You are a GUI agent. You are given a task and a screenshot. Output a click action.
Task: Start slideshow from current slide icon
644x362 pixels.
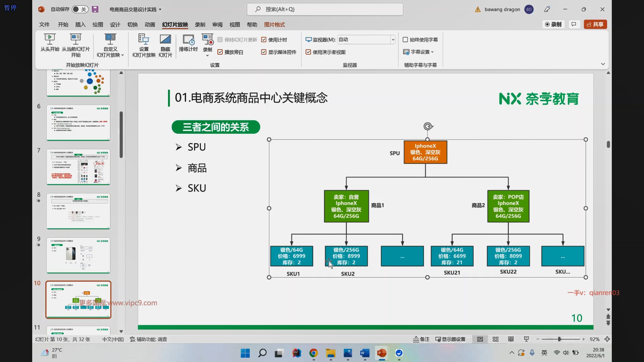coord(76,39)
